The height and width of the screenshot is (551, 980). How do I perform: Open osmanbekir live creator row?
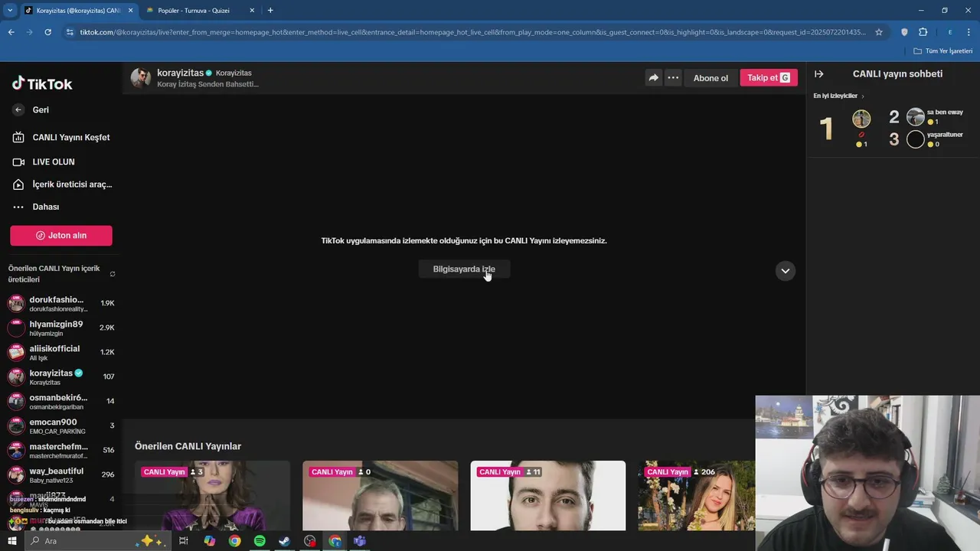[x=61, y=401]
